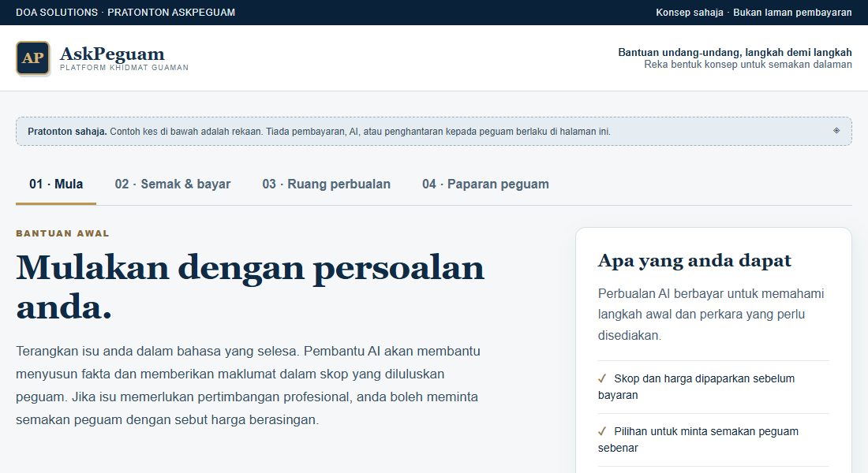
Task: Open the 03 · Ruang perbualan tab
Action: point(327,184)
